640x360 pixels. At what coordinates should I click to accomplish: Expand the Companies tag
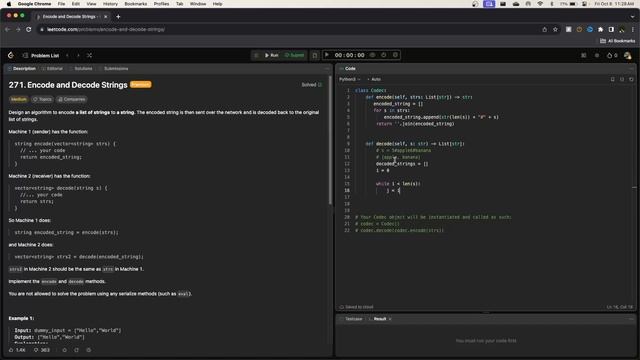(71, 99)
